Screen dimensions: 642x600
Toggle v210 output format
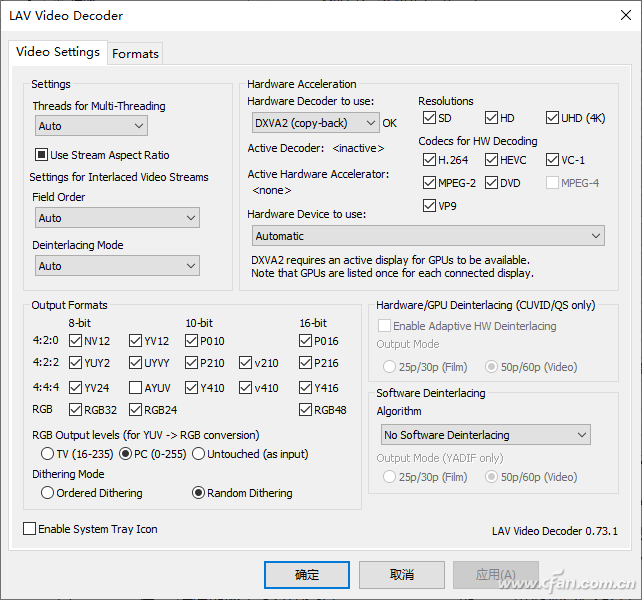[x=245, y=363]
